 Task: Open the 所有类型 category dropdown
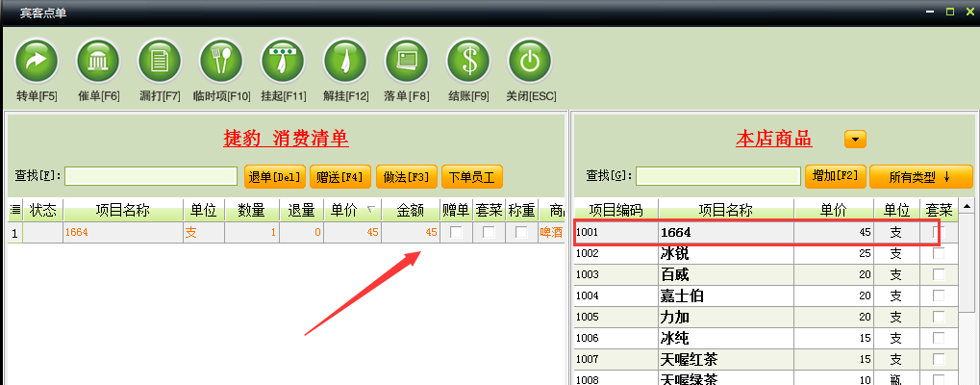point(920,177)
